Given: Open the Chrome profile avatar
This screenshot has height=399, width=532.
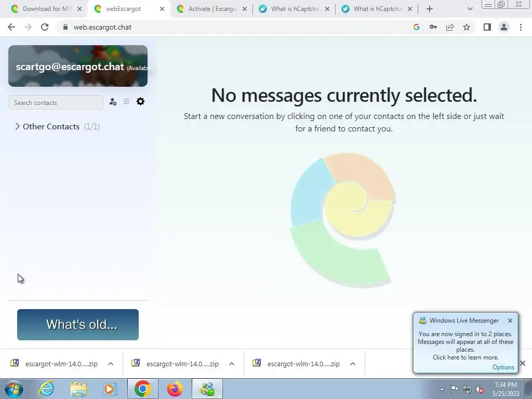Looking at the screenshot, I should pyautogui.click(x=504, y=27).
